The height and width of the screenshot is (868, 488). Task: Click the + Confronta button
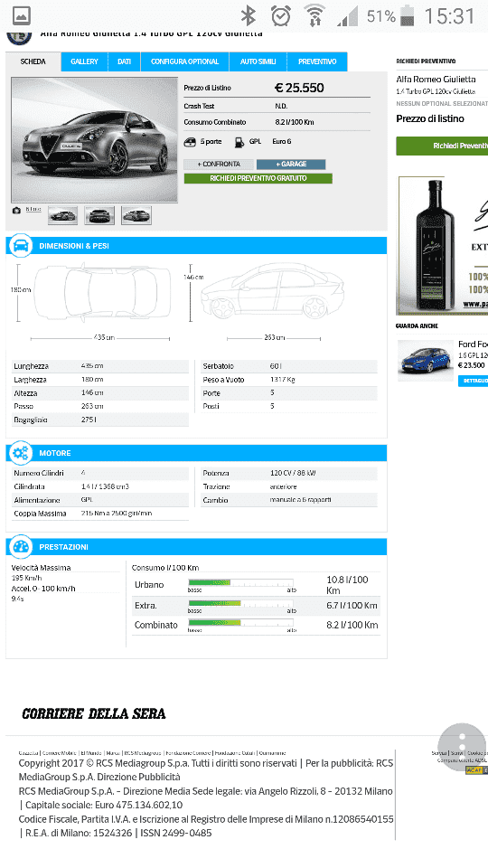tap(219, 165)
